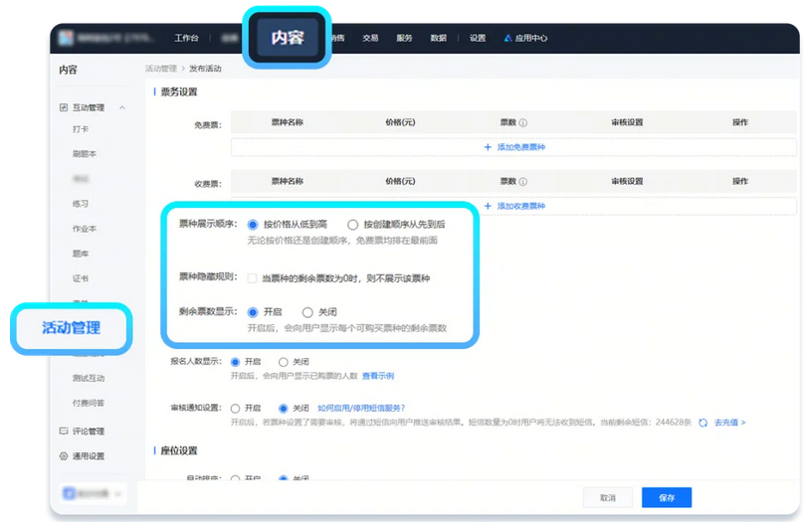Image resolution: width=812 pixels, height=522 pixels.
Task: Click the 添加免费票种 link
Action: click(514, 147)
